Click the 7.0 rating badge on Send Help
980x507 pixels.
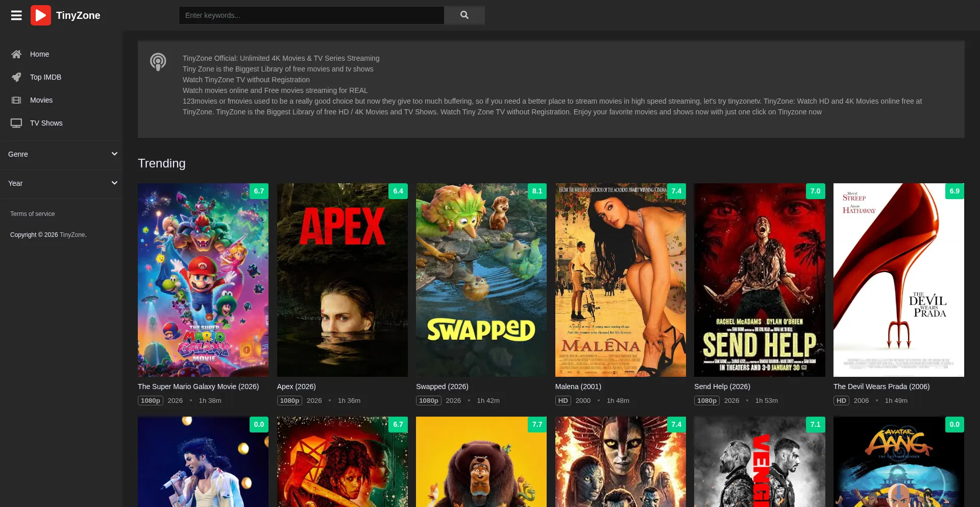coord(816,191)
